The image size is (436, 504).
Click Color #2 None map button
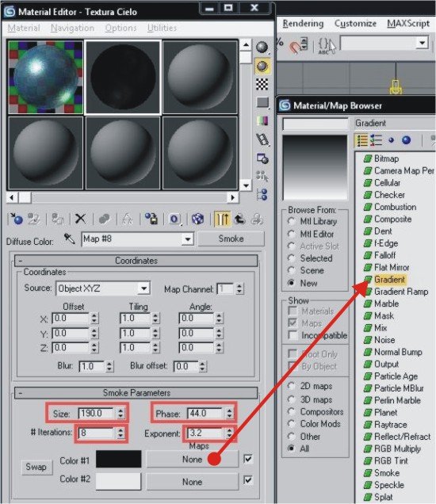[192, 482]
